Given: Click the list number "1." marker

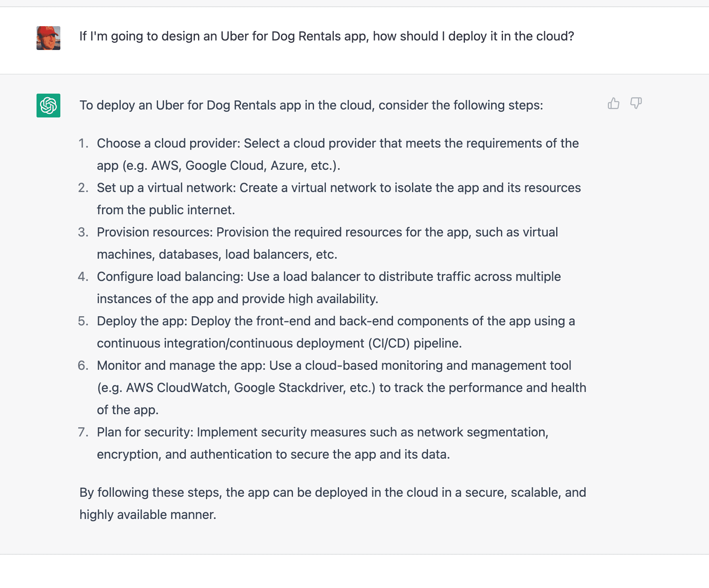Looking at the screenshot, I should pyautogui.click(x=83, y=143).
